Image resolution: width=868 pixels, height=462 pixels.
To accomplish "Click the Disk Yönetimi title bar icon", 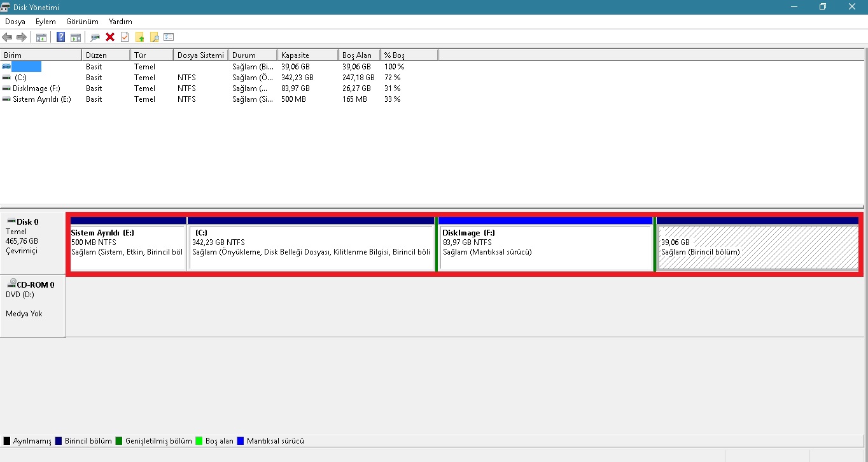I will coord(6,6).
